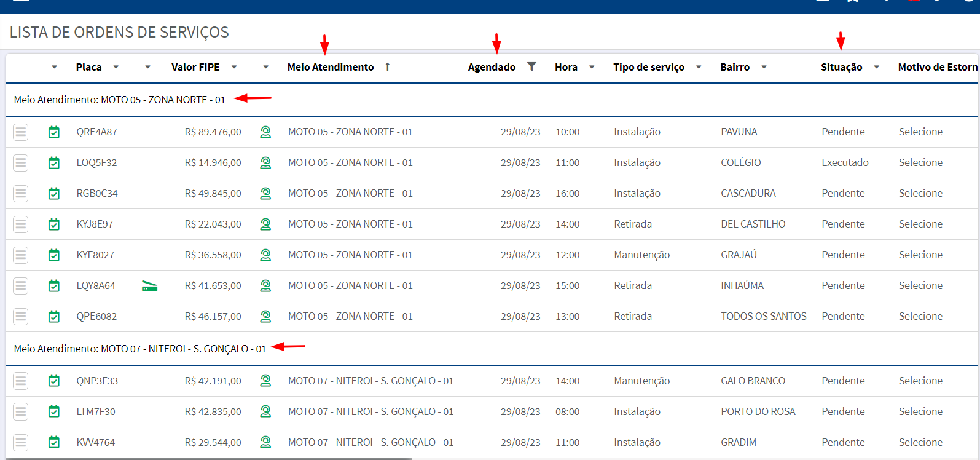Click the Agendado column header
980x460 pixels.
point(492,67)
